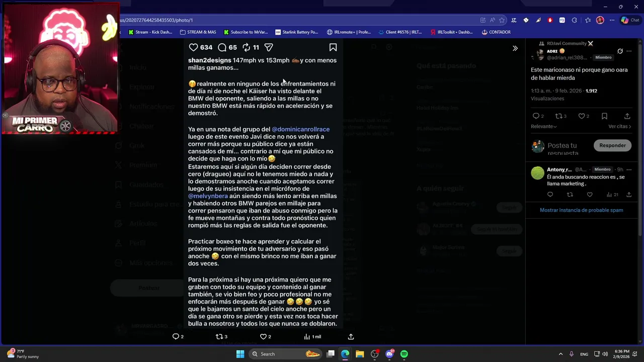Add page to favorites with star icon
This screenshot has height=362, width=644.
[502, 20]
